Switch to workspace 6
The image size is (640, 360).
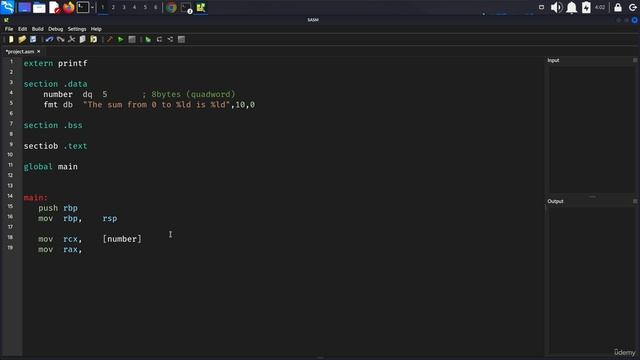coord(156,7)
